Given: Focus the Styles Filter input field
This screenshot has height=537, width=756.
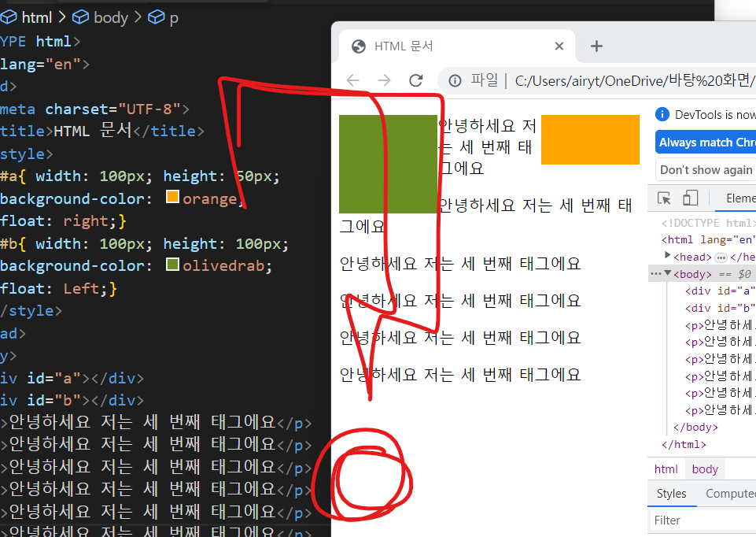Looking at the screenshot, I should [x=703, y=520].
